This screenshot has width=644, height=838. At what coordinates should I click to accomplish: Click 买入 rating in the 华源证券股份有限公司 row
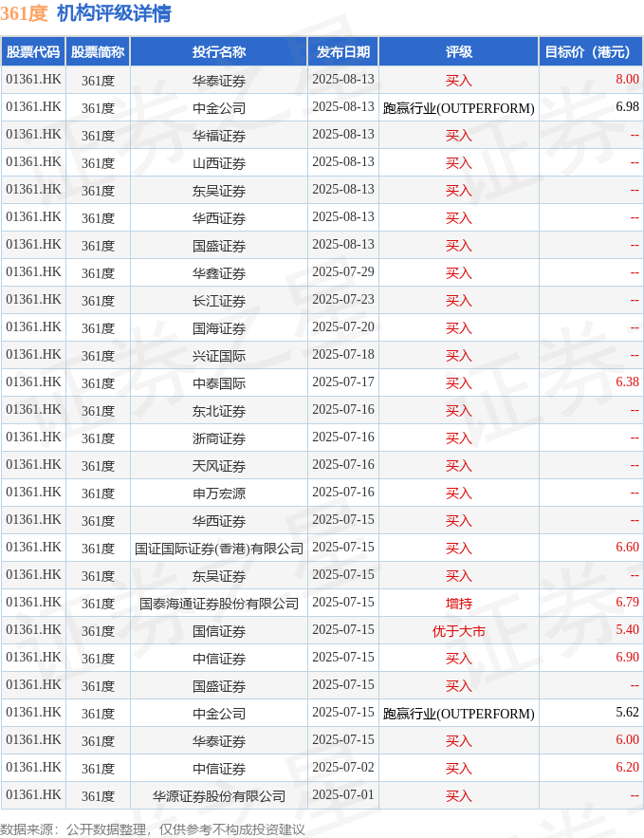459,796
